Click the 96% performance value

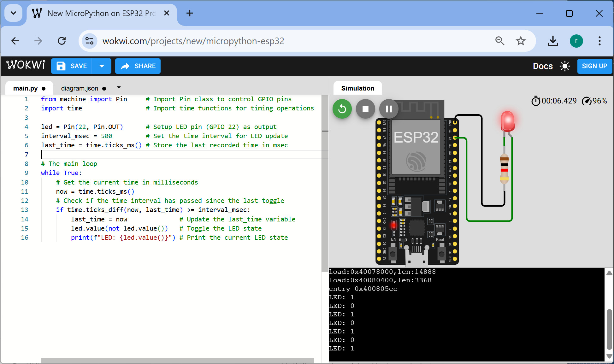pyautogui.click(x=600, y=101)
